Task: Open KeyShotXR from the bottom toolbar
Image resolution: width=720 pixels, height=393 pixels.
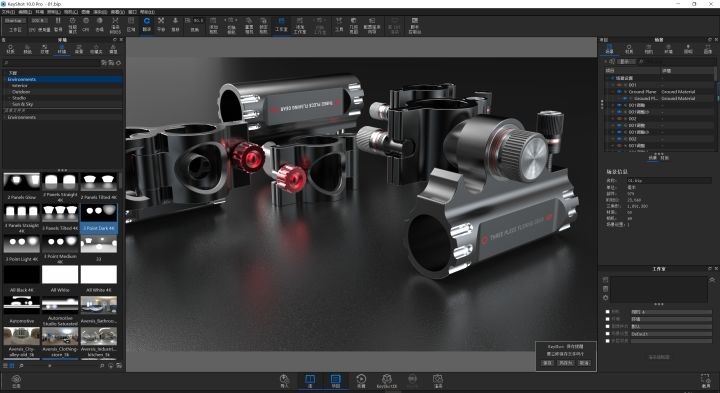Action: [x=387, y=381]
